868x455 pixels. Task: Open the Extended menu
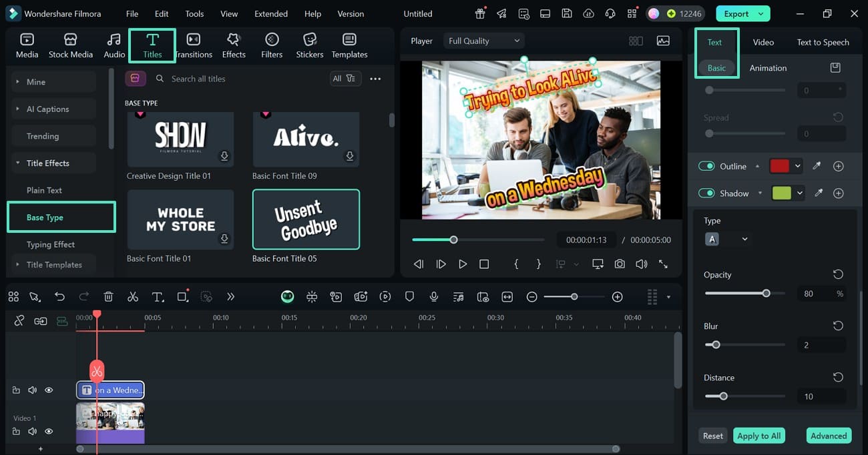click(x=271, y=13)
